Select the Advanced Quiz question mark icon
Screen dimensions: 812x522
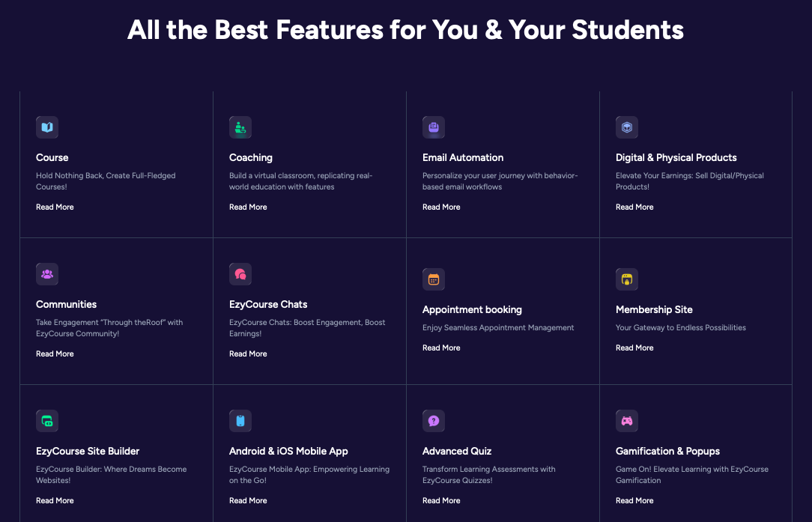[434, 421]
